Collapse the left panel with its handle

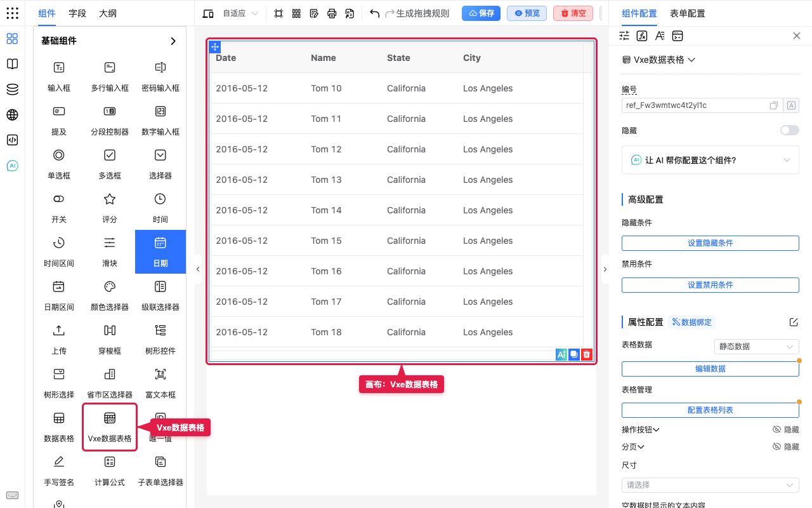[198, 269]
